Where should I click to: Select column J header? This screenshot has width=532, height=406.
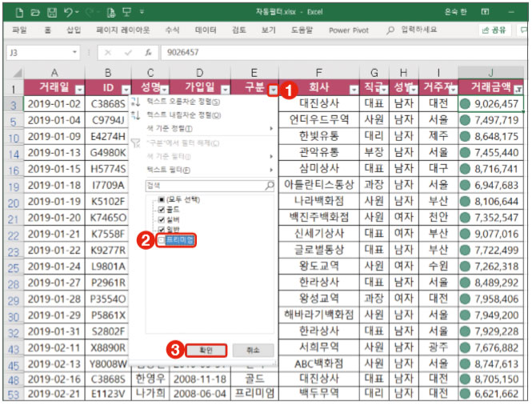point(490,73)
